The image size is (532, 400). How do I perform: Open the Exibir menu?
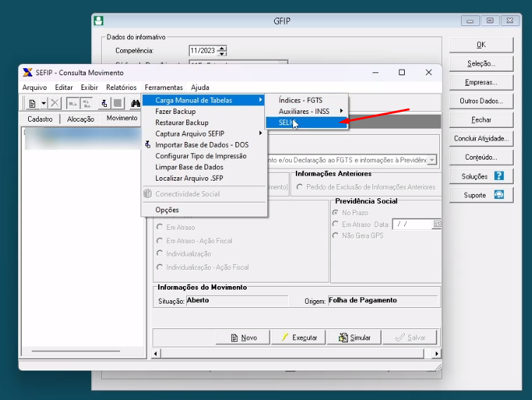[x=89, y=88]
